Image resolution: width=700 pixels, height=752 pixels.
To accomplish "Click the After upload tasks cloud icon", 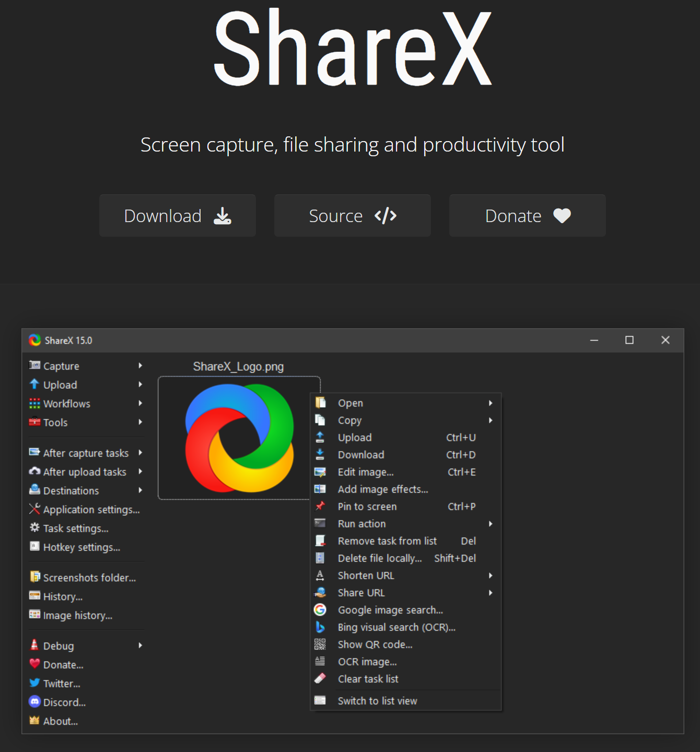I will [x=34, y=471].
